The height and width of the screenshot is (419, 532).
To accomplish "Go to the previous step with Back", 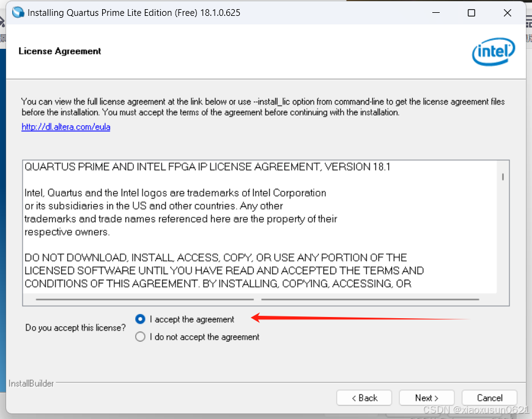I will pyautogui.click(x=364, y=398).
